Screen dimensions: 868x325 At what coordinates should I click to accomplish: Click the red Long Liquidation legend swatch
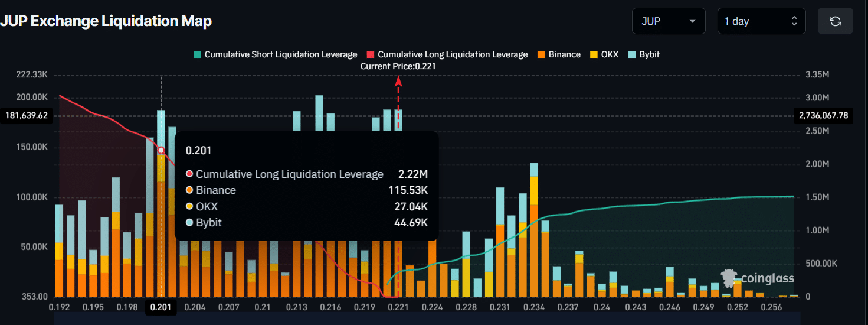(x=370, y=54)
